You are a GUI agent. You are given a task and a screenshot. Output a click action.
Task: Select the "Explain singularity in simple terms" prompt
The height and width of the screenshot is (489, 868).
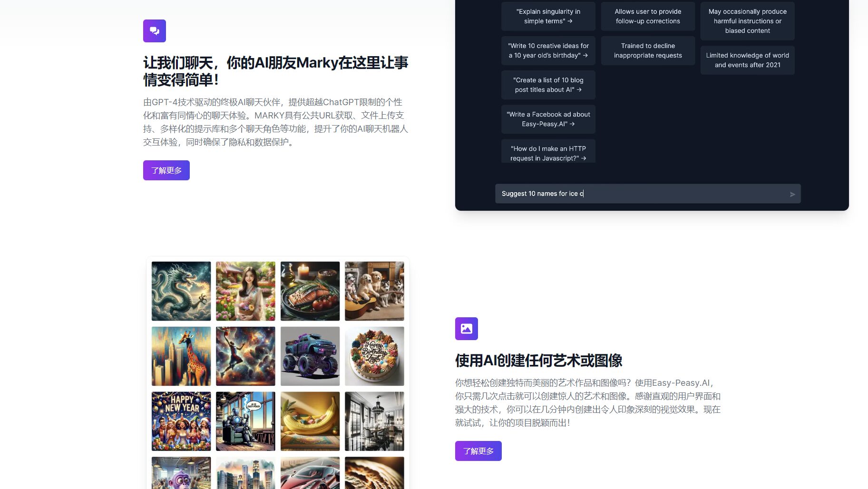548,16
